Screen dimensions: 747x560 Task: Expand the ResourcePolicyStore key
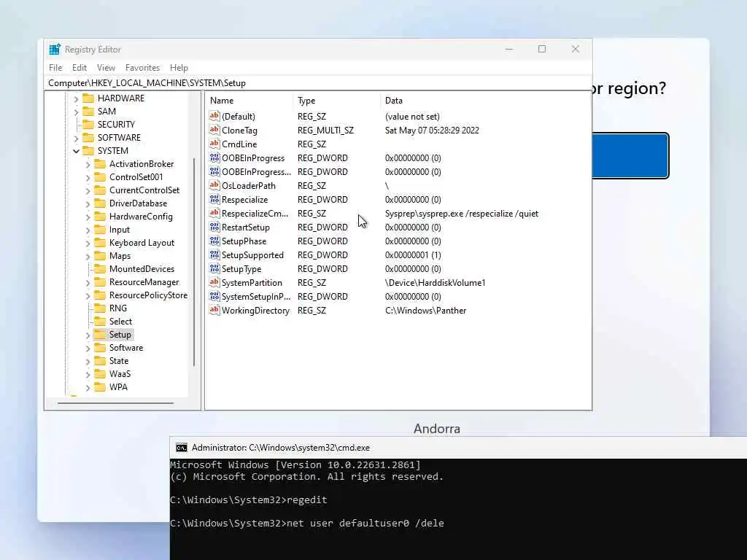click(x=88, y=296)
